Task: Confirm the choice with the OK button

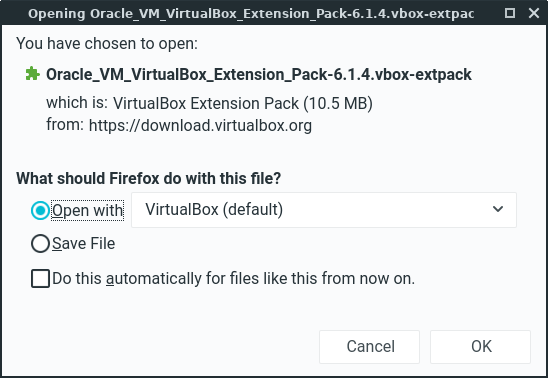Action: tap(481, 347)
